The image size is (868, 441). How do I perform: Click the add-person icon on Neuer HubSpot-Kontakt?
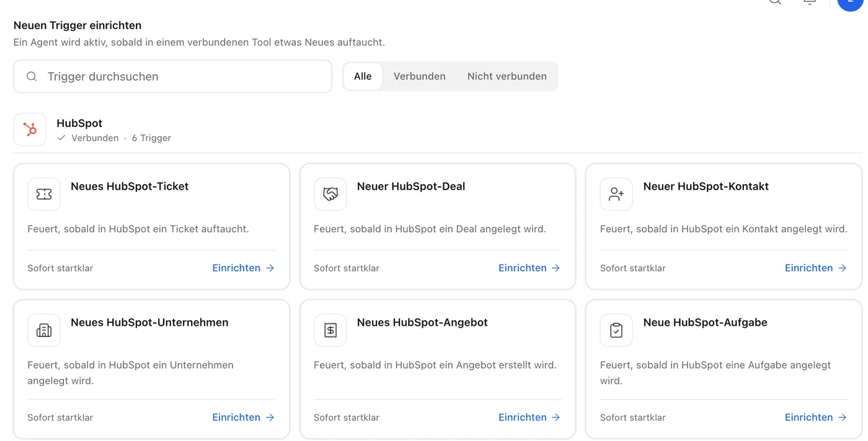[x=616, y=194]
